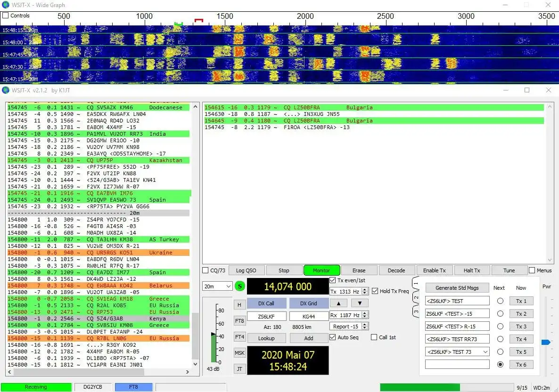Click the DX Call input field ZS6LKF
Viewport: 559px width, 392px height.
point(266,316)
